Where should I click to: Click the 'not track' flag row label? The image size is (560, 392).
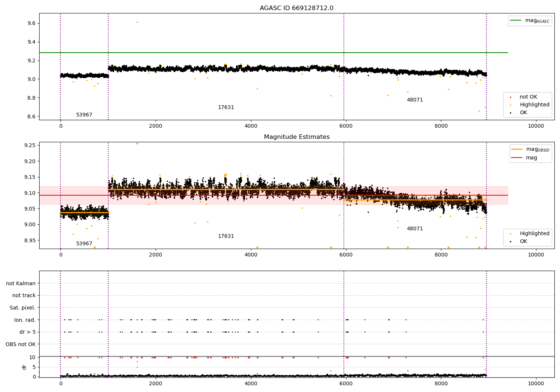(24, 296)
